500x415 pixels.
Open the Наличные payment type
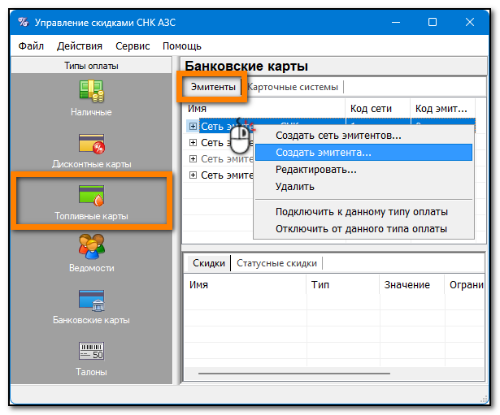[x=91, y=98]
